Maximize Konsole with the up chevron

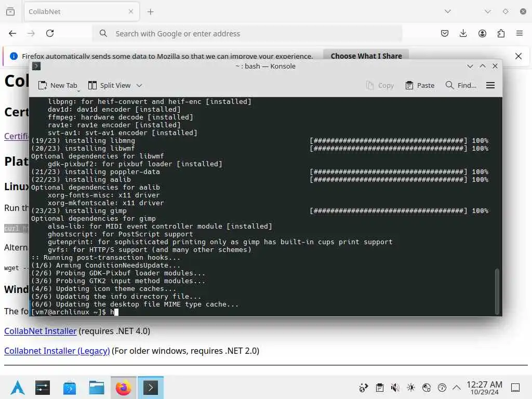(x=483, y=66)
